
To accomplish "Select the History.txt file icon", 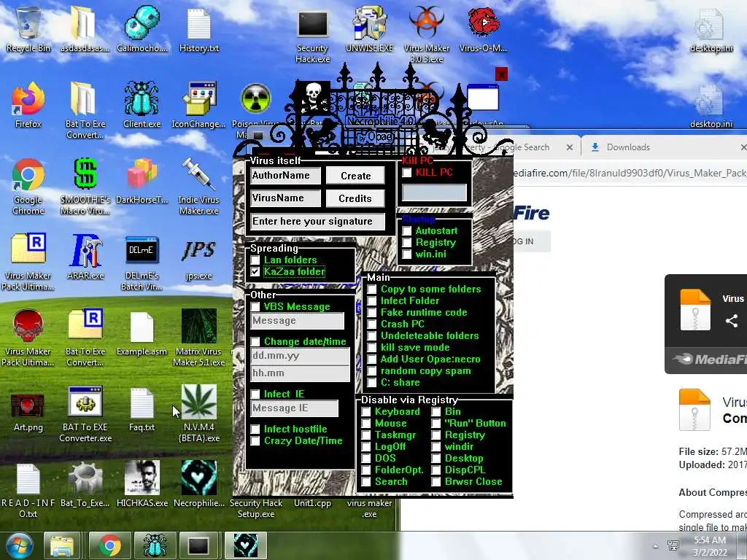I will click(x=198, y=29).
